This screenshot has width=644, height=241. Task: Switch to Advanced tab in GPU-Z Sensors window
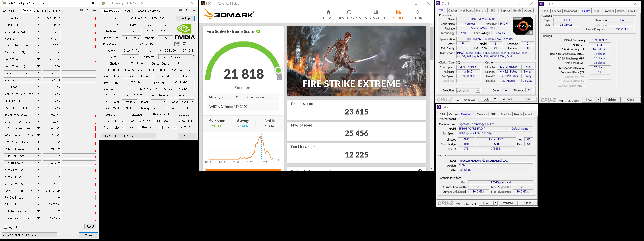tap(40, 11)
